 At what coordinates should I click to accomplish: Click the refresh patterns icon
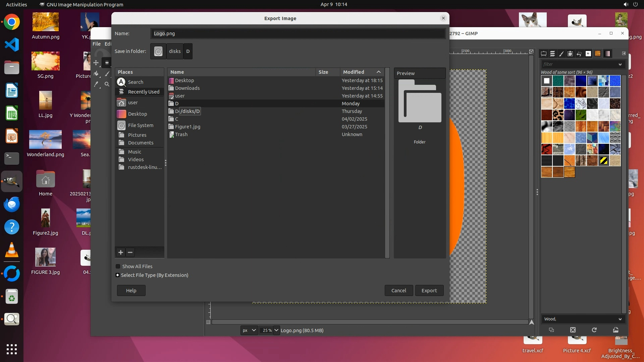click(594, 330)
